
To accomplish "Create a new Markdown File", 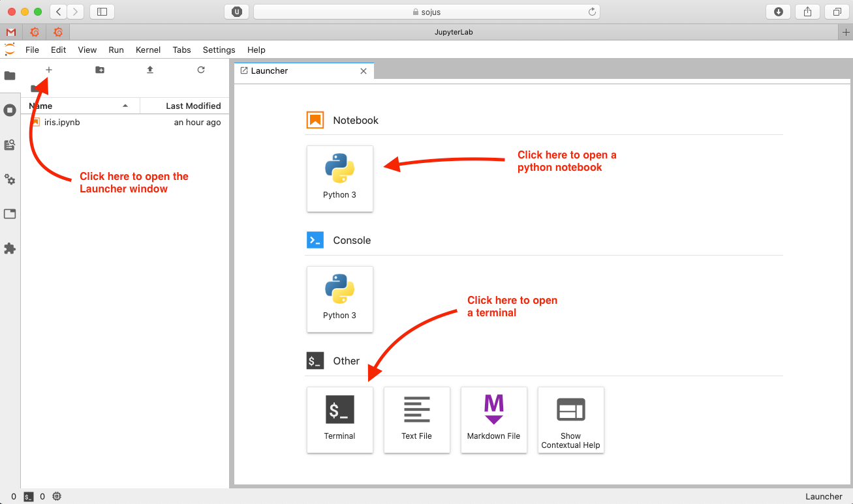I will [x=493, y=420].
